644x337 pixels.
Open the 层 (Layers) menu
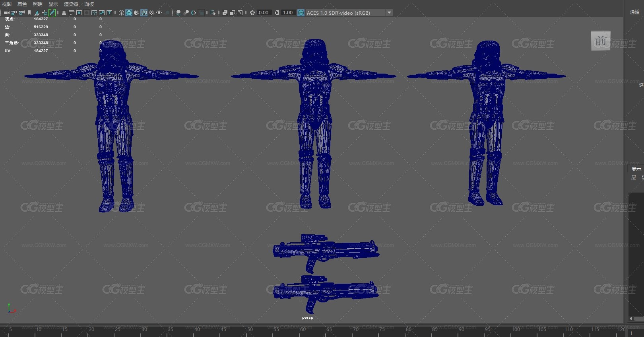coord(634,177)
